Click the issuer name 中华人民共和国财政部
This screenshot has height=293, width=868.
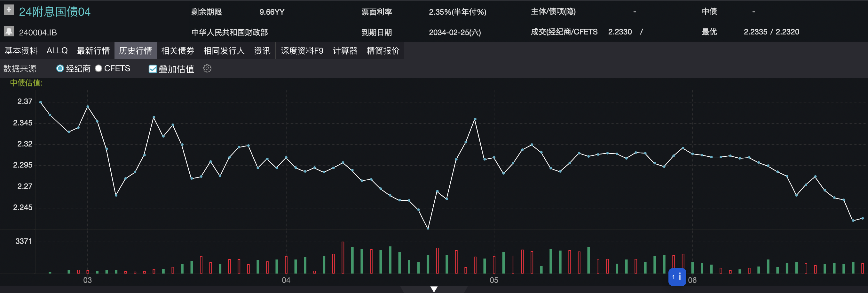click(x=229, y=32)
